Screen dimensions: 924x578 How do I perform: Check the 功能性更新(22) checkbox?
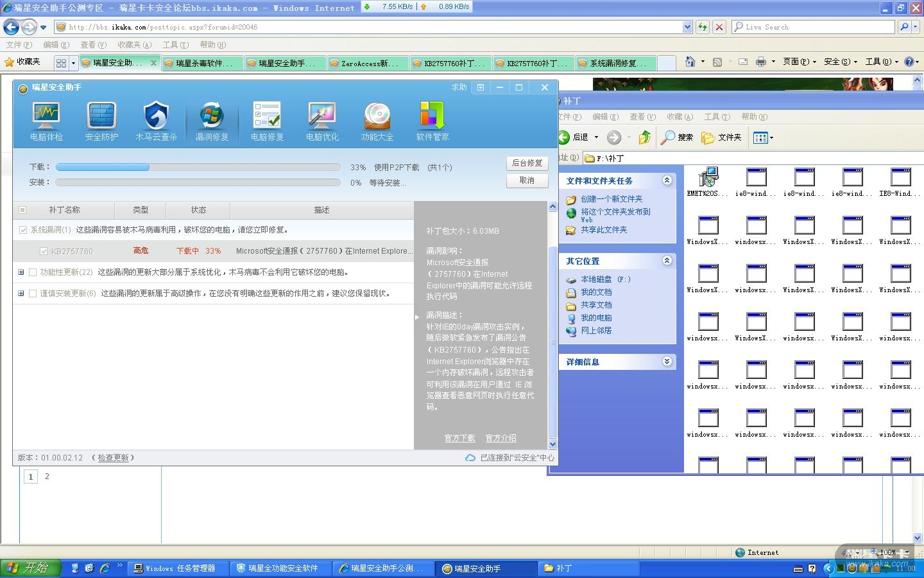click(33, 272)
